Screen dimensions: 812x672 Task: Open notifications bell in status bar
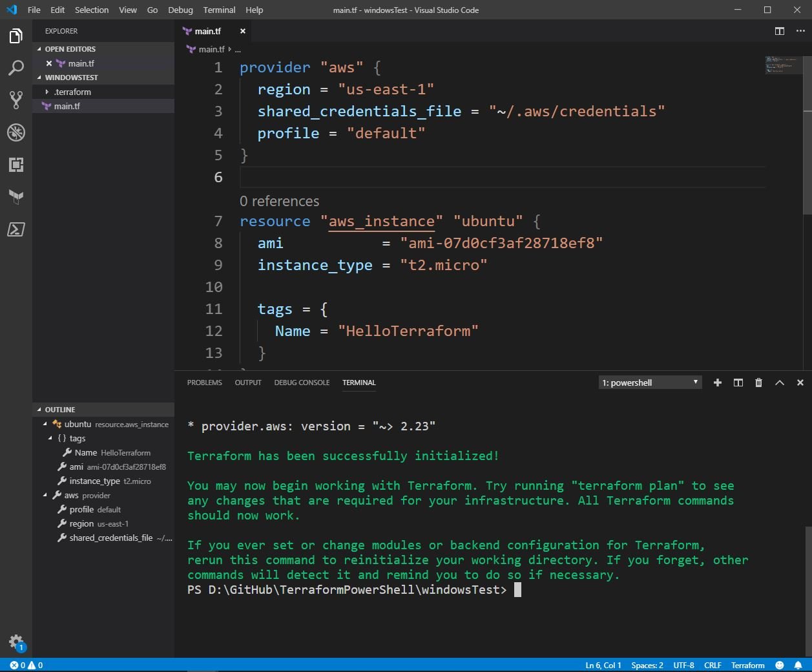pos(798,665)
